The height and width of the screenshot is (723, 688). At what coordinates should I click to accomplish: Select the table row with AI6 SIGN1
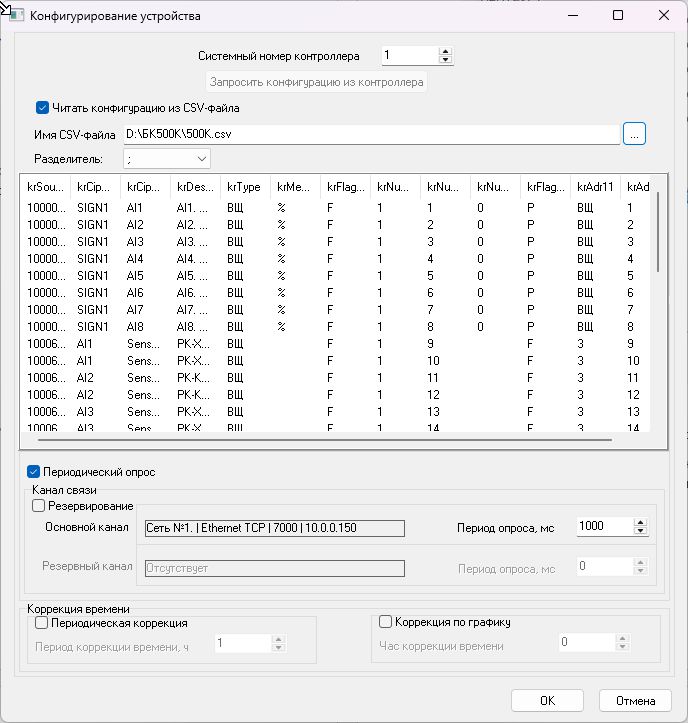click(x=335, y=293)
